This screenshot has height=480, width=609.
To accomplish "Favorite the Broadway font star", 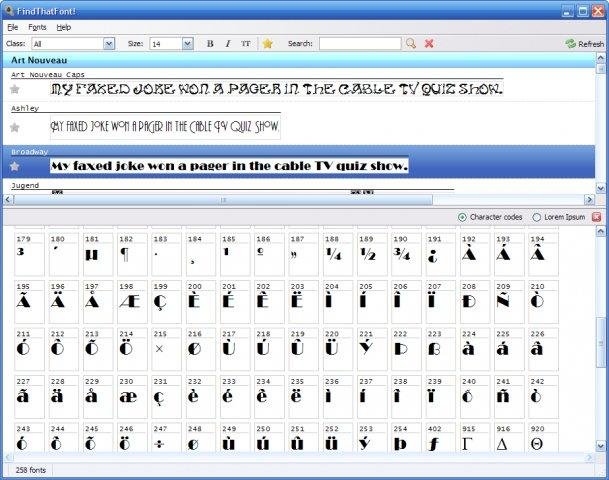I will (15, 166).
